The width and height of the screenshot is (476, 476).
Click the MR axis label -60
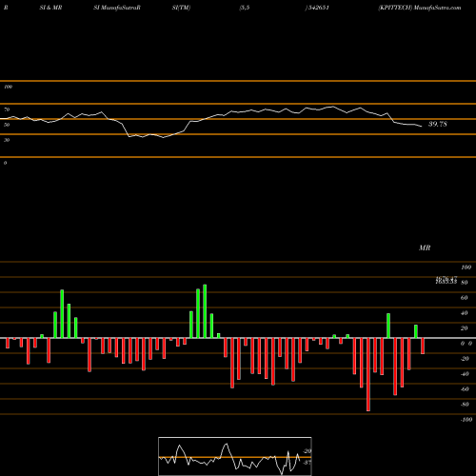tap(465, 389)
